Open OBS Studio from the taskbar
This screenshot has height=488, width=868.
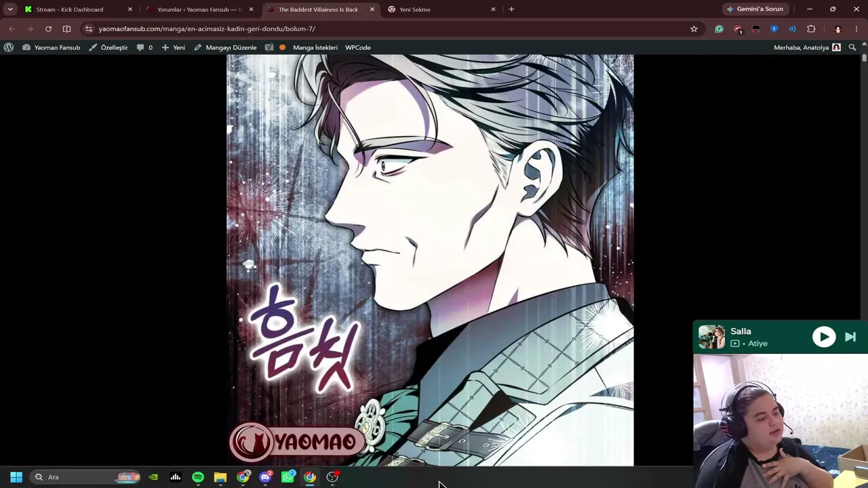332,477
